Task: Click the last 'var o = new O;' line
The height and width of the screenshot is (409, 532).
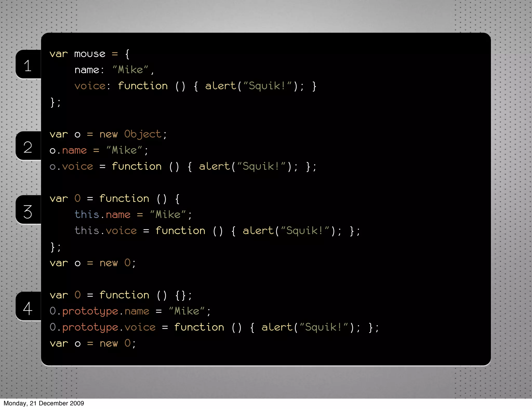Action: pyautogui.click(x=92, y=343)
